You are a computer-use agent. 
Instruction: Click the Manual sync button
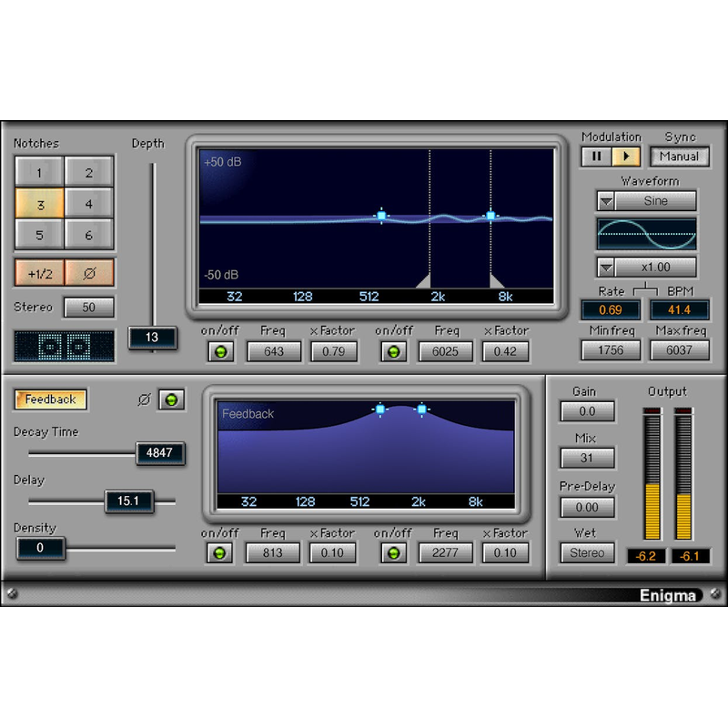pos(679,157)
